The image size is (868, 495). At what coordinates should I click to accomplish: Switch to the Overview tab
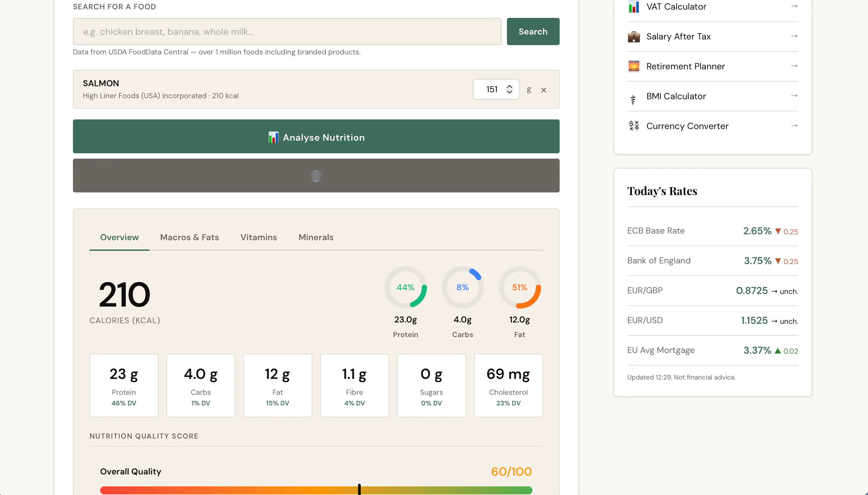(119, 237)
